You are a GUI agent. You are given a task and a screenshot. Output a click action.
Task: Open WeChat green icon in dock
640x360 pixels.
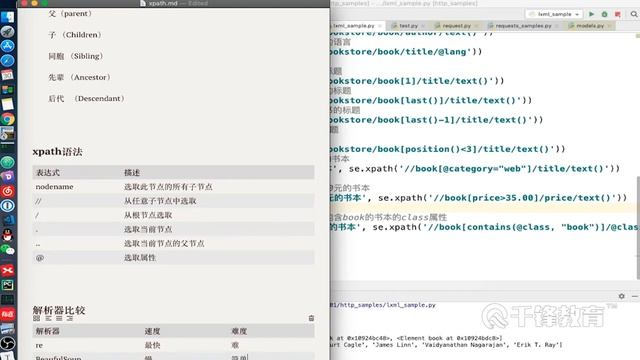click(x=7, y=249)
